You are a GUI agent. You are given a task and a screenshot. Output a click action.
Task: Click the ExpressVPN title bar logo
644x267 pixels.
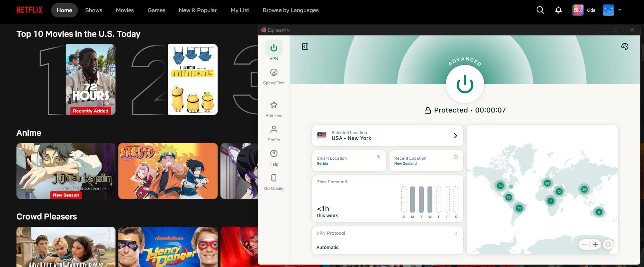(x=264, y=30)
